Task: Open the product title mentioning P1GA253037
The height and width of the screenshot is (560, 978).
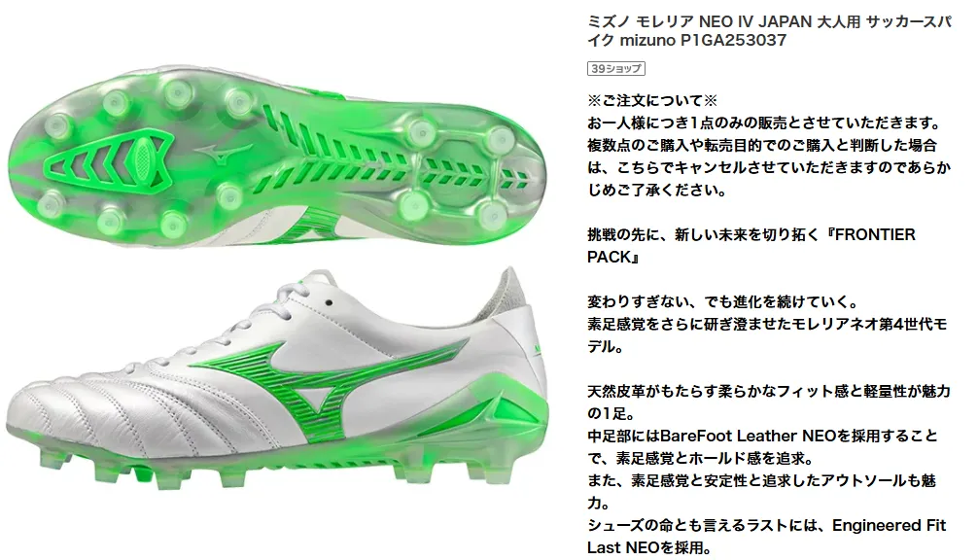Action: point(769,31)
